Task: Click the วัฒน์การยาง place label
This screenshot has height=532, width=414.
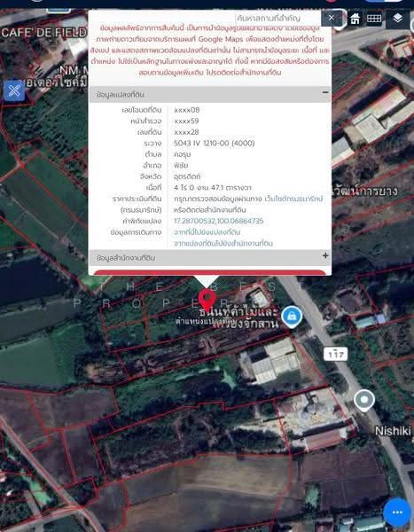Action: (364, 191)
